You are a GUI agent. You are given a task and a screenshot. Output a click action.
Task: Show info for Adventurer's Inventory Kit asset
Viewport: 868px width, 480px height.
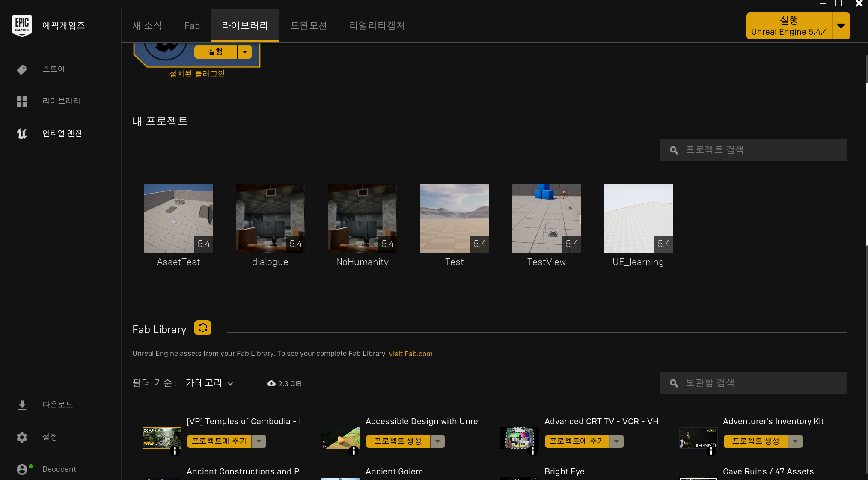click(x=711, y=451)
